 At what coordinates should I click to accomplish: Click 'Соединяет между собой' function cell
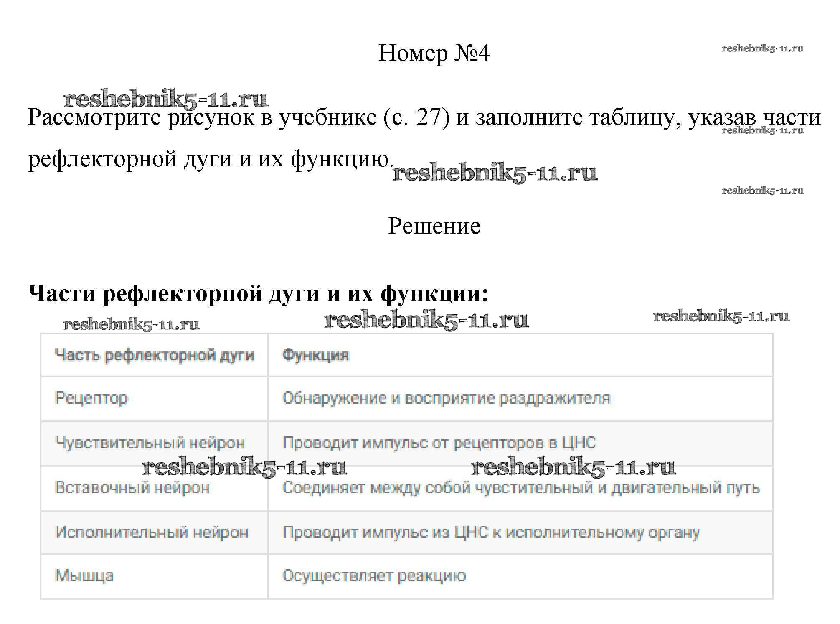pos(520,488)
